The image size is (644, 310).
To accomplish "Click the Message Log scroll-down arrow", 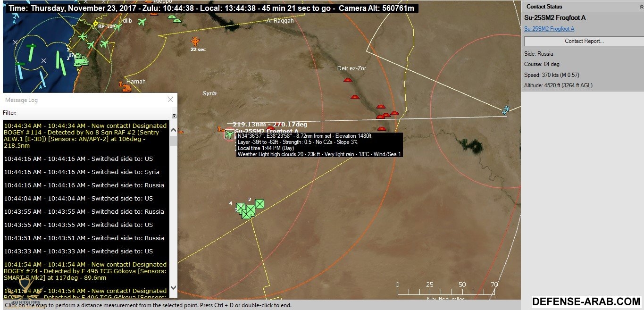I will 173,287.
